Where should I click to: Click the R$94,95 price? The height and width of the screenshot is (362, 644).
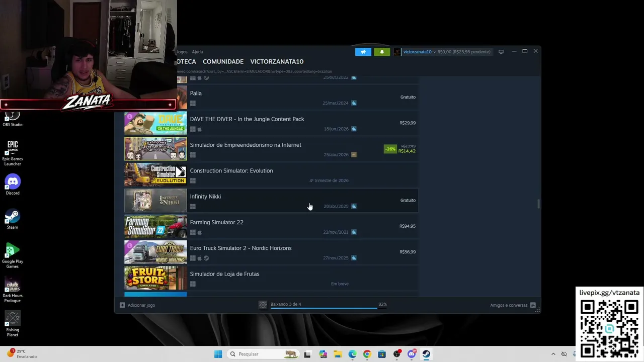[408, 226]
